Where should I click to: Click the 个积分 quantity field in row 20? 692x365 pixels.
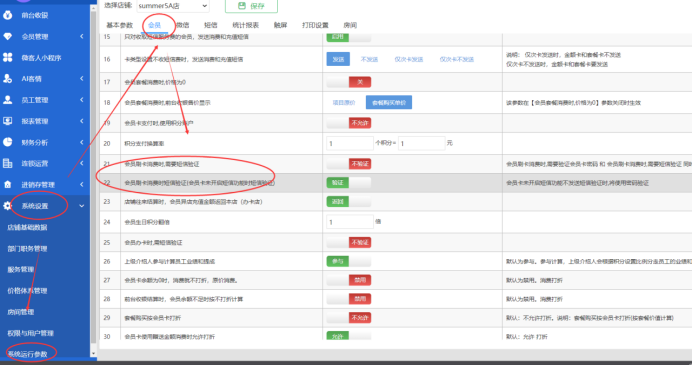350,143
